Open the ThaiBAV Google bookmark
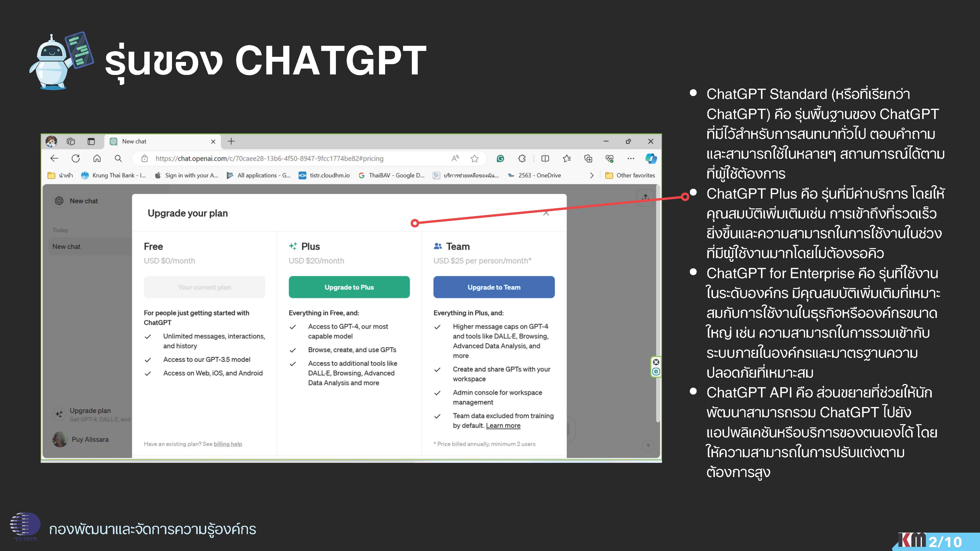The image size is (980, 551). click(392, 175)
